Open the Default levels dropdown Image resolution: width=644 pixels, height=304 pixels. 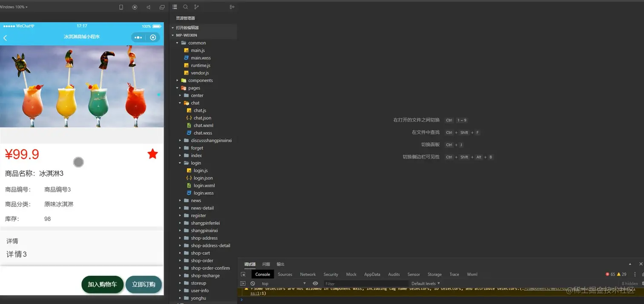(x=425, y=283)
